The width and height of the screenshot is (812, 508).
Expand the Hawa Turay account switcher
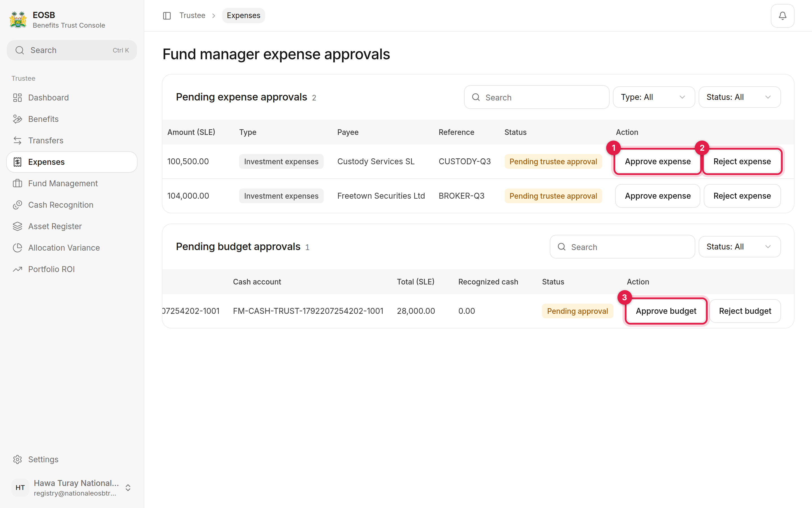point(128,487)
